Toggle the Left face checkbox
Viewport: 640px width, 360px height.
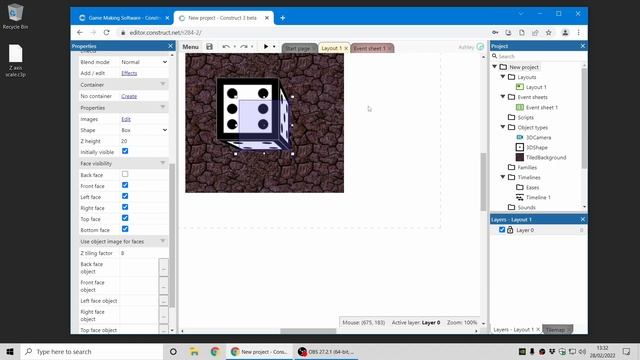pos(125,196)
